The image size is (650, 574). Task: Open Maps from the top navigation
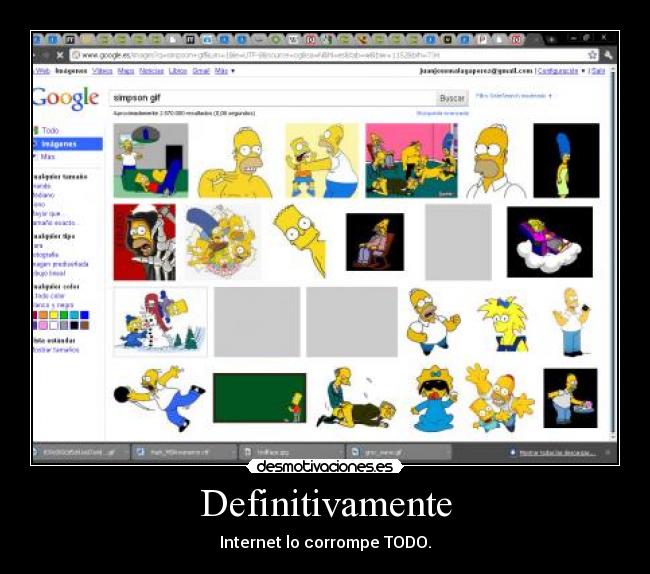click(x=126, y=71)
